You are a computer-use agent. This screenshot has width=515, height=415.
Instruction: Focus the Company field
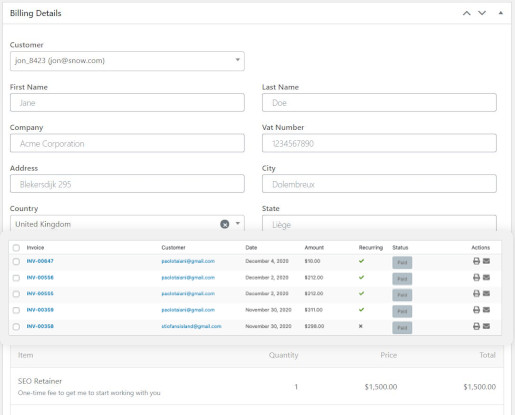(127, 143)
